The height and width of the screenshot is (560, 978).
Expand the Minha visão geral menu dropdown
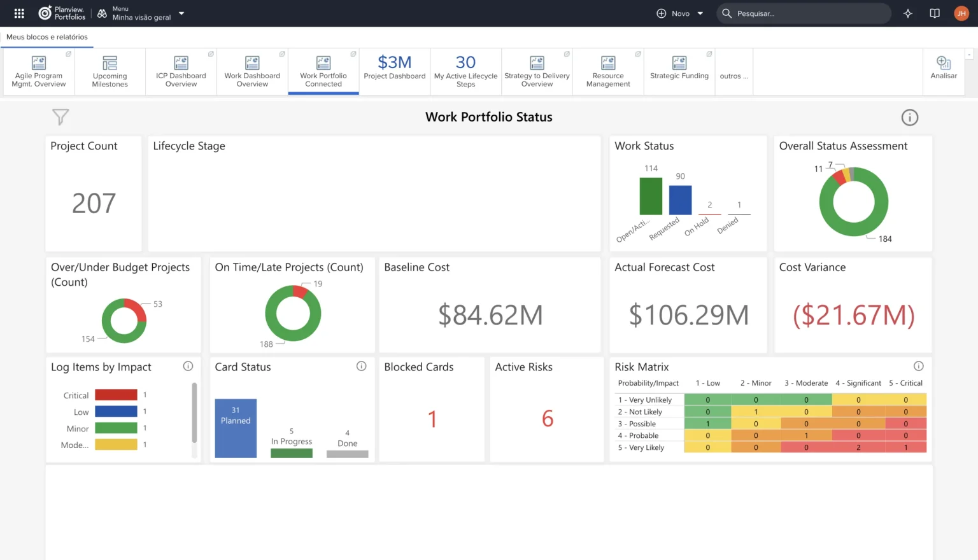pos(181,13)
